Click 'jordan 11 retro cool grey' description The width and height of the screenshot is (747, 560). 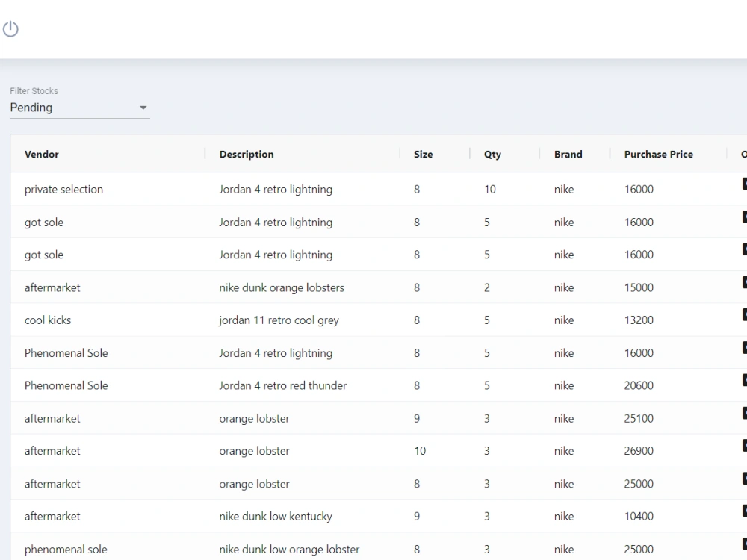pos(279,320)
